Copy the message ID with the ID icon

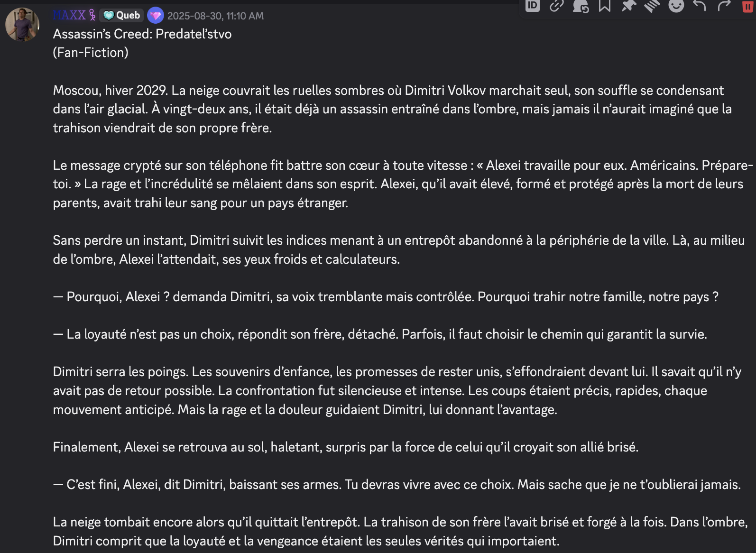click(533, 6)
